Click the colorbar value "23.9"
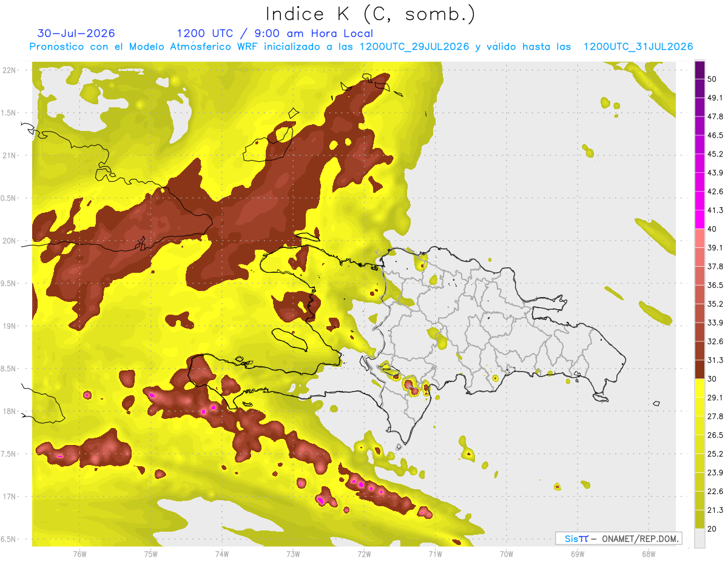Image resolution: width=728 pixels, height=562 pixels. tap(715, 472)
